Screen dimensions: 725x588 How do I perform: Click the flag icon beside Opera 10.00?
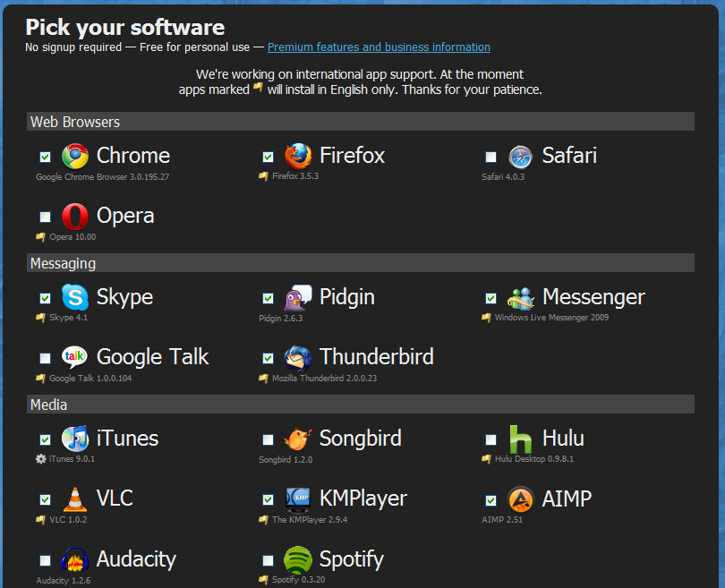click(40, 237)
